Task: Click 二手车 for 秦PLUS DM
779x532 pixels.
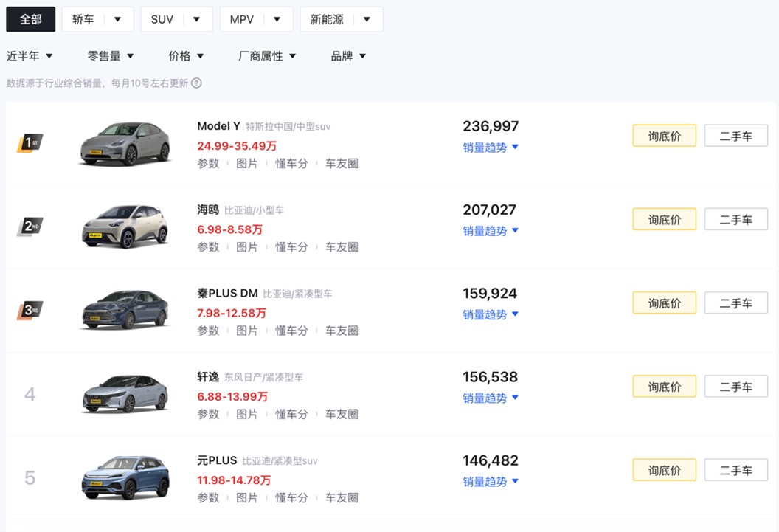Action: click(x=735, y=303)
